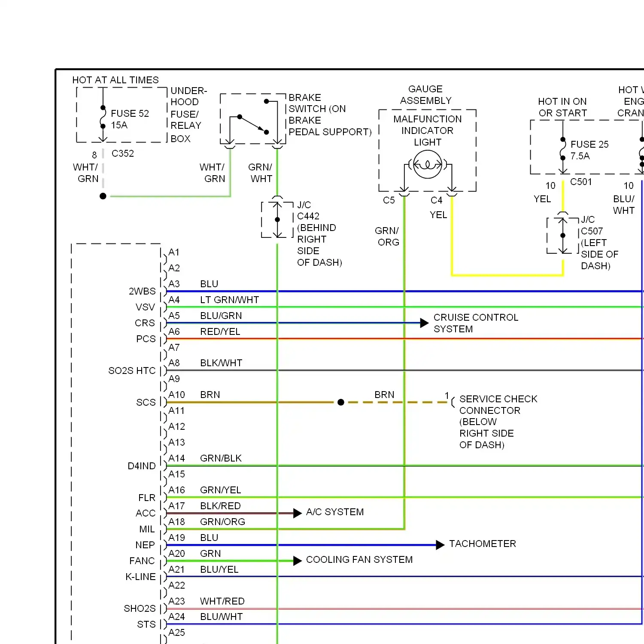644x644 pixels.
Task: Click the "GRN/YEL" wire label at A16
Action: pyautogui.click(x=221, y=490)
